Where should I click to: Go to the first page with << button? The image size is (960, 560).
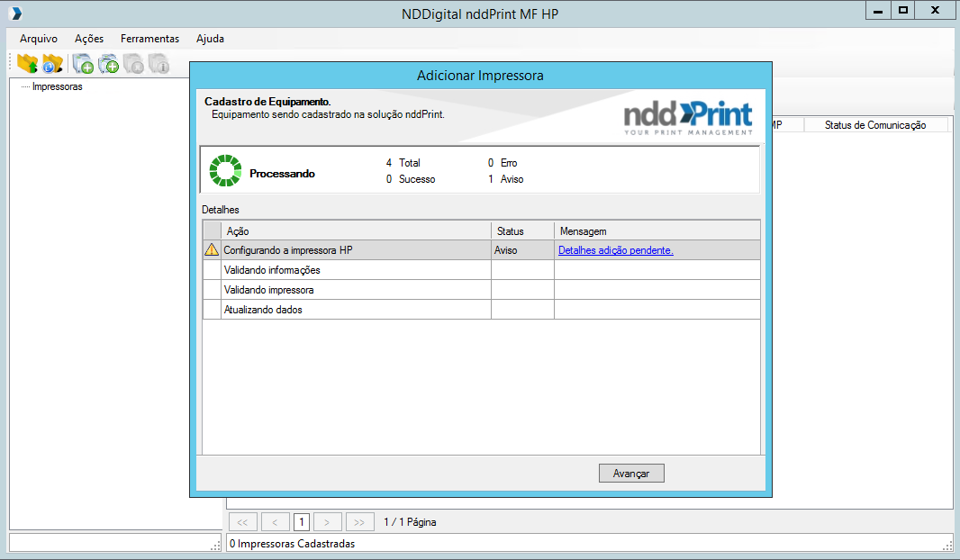coord(243,521)
